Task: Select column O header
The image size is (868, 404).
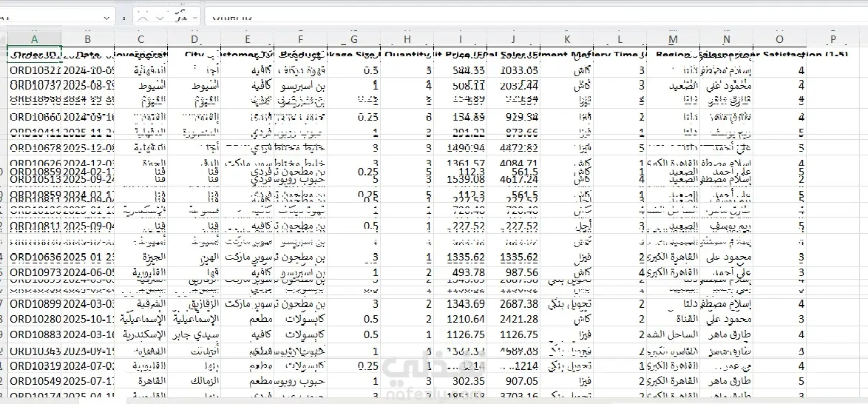Action: click(779, 38)
